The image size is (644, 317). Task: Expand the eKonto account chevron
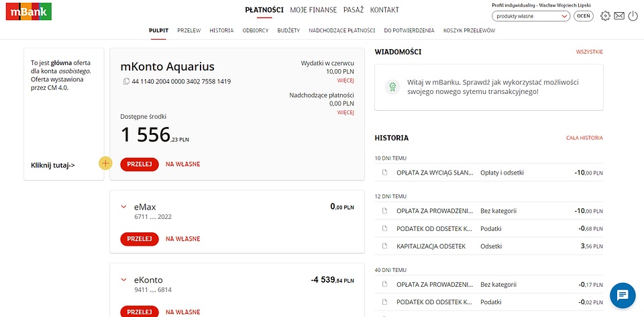click(x=123, y=279)
